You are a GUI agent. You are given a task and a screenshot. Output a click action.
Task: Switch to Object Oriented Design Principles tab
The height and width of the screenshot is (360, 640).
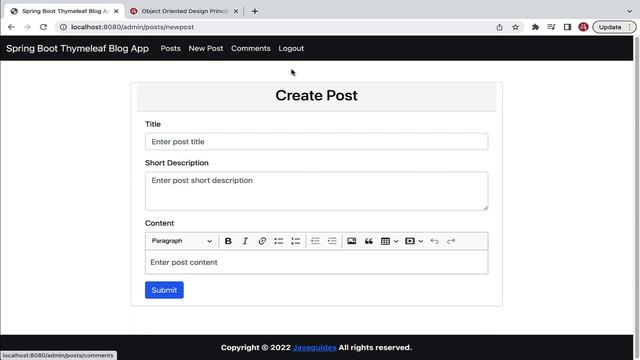pos(184,11)
